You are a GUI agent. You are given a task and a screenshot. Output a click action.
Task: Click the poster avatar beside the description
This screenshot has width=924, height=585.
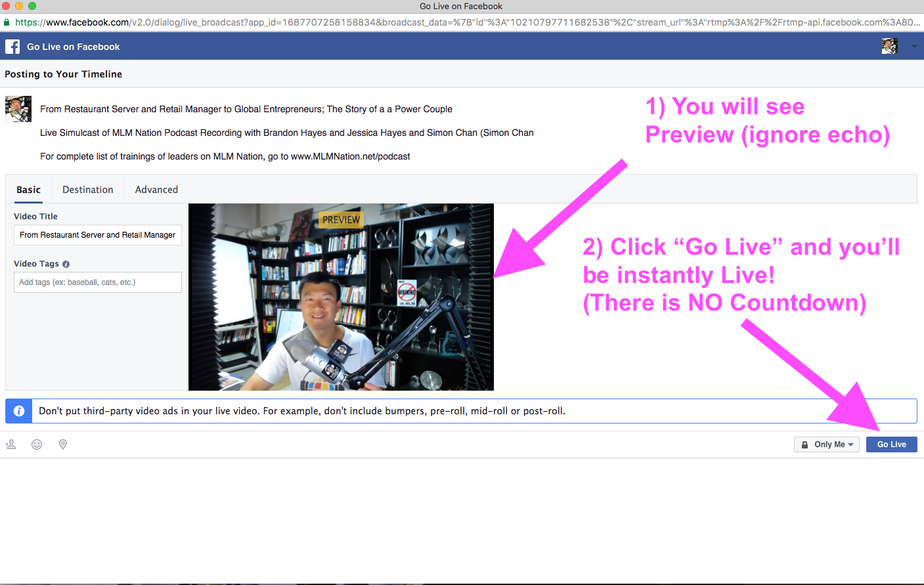tap(18, 109)
